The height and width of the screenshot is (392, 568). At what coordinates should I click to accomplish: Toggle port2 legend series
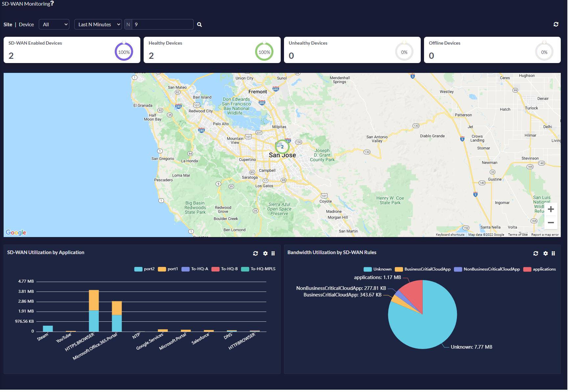pos(144,269)
